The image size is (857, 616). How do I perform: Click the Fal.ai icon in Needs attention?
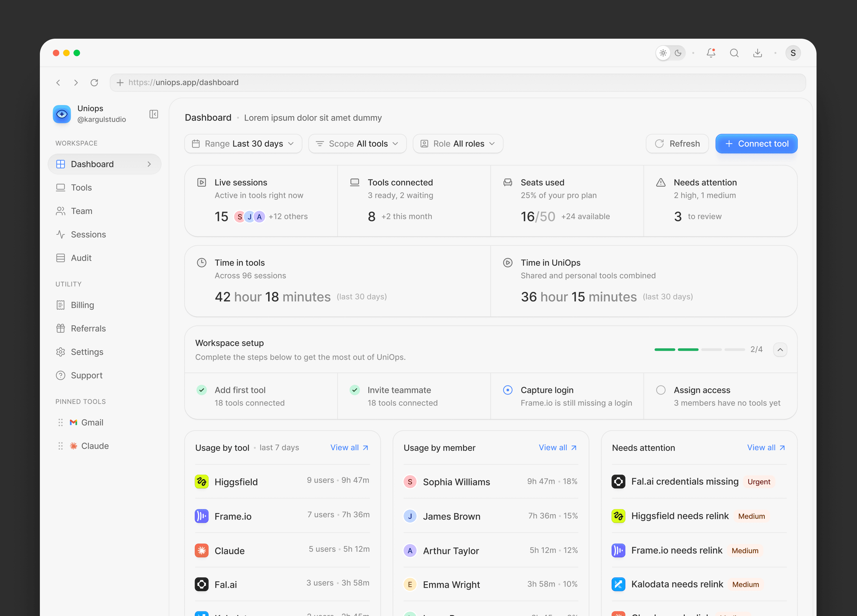point(618,481)
